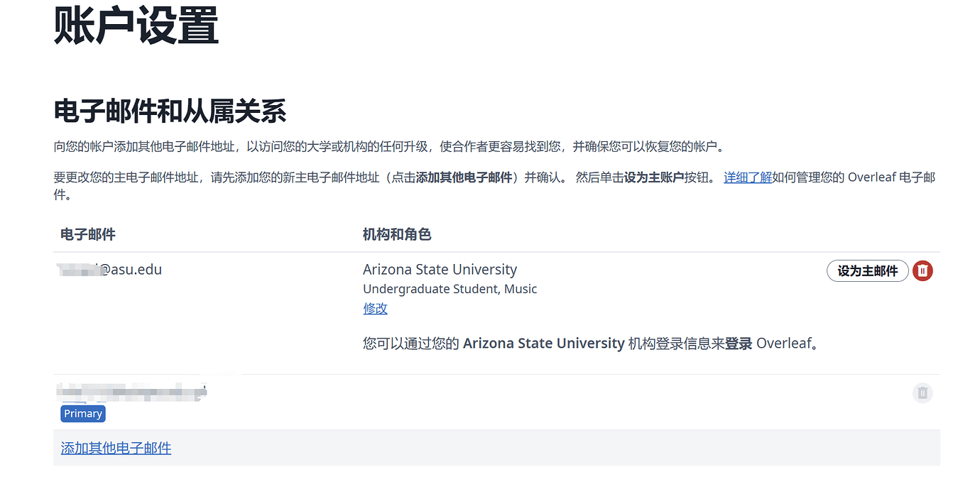980x487 pixels.
Task: Click the 机构和角色 column header
Action: pyautogui.click(x=397, y=234)
